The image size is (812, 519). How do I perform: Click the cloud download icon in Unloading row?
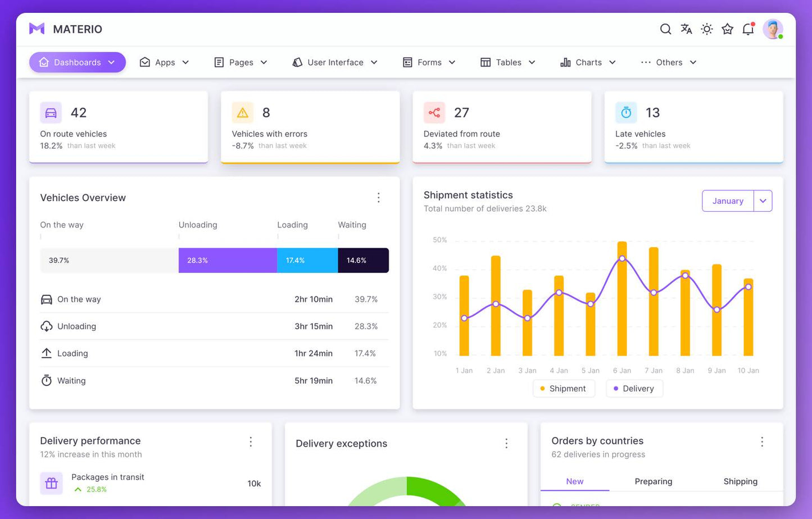(47, 326)
